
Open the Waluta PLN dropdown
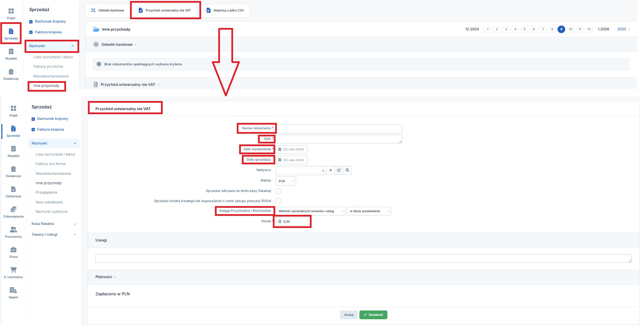286,181
